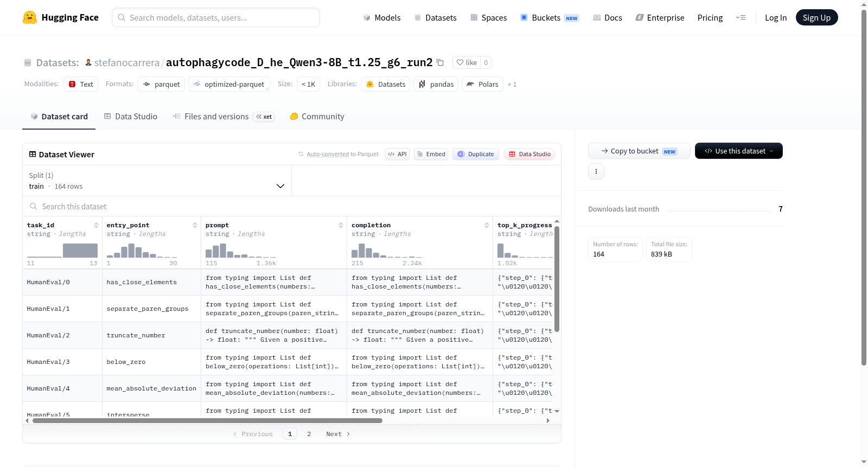Click the Log In link
Image resolution: width=868 pixels, height=467 pixels.
776,17
